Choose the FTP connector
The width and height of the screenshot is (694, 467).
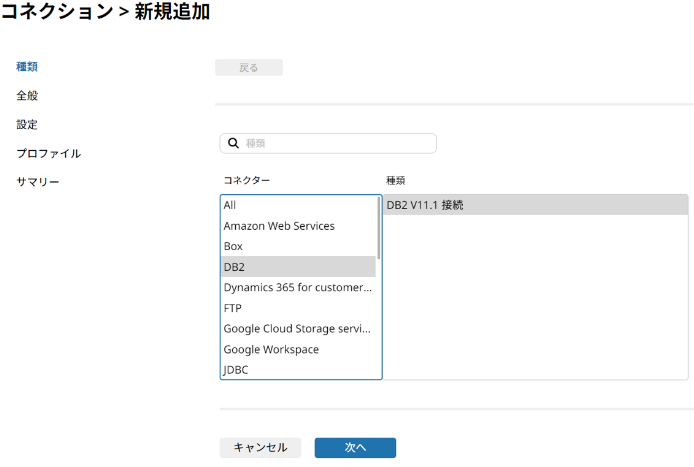click(298, 308)
